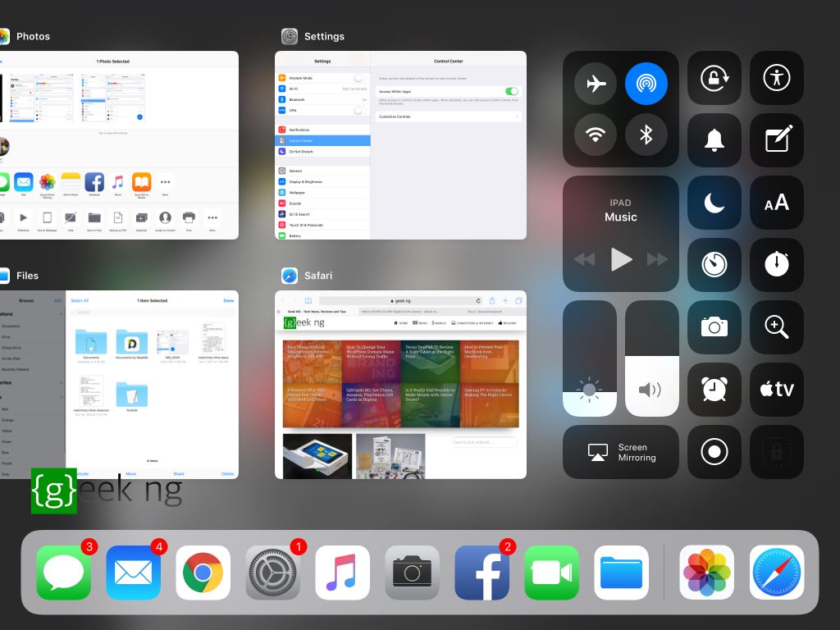Skip to next track in Music widget

pyautogui.click(x=657, y=259)
